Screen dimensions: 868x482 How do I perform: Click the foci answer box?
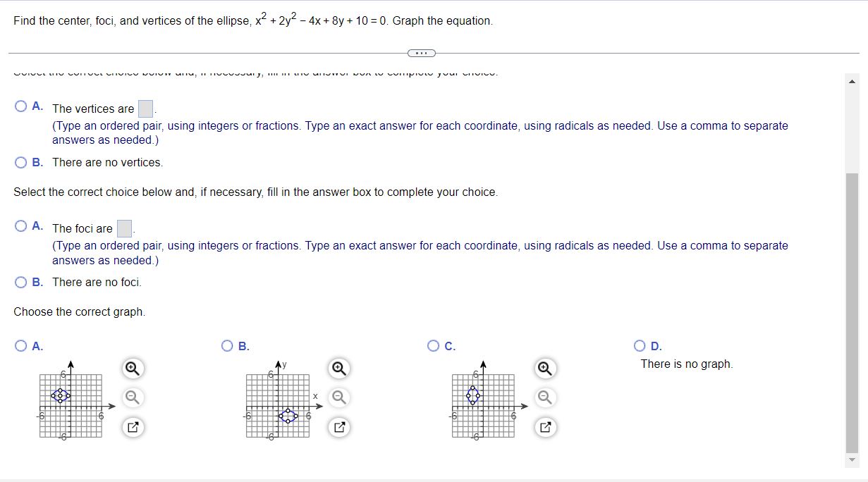pyautogui.click(x=124, y=228)
